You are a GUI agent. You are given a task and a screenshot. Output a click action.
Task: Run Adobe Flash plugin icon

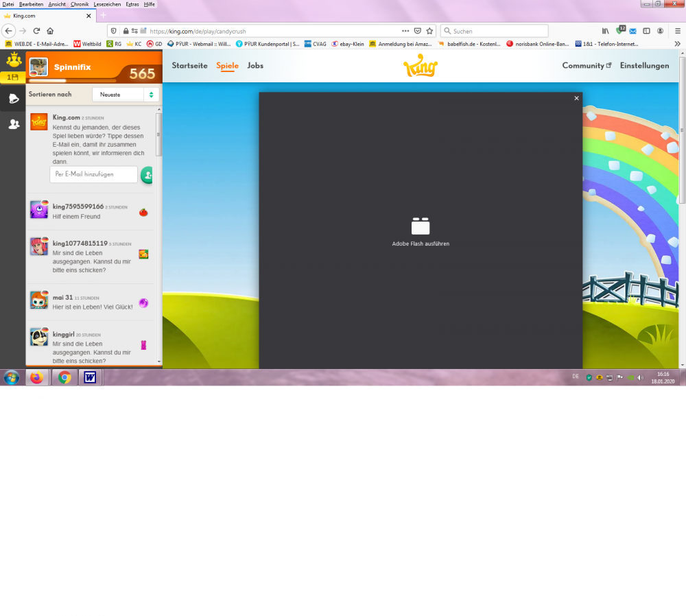tap(421, 226)
